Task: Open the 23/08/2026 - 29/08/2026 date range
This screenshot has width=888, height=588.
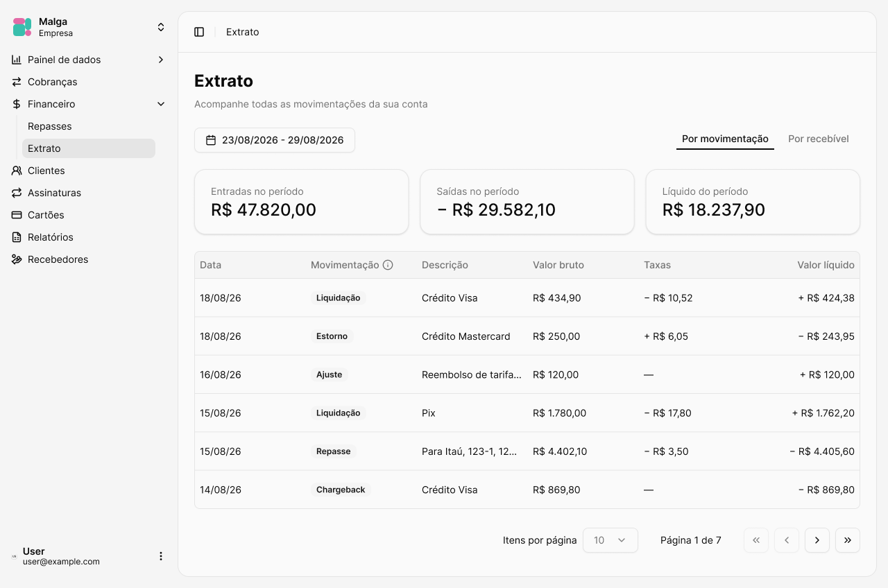Action: 275,140
